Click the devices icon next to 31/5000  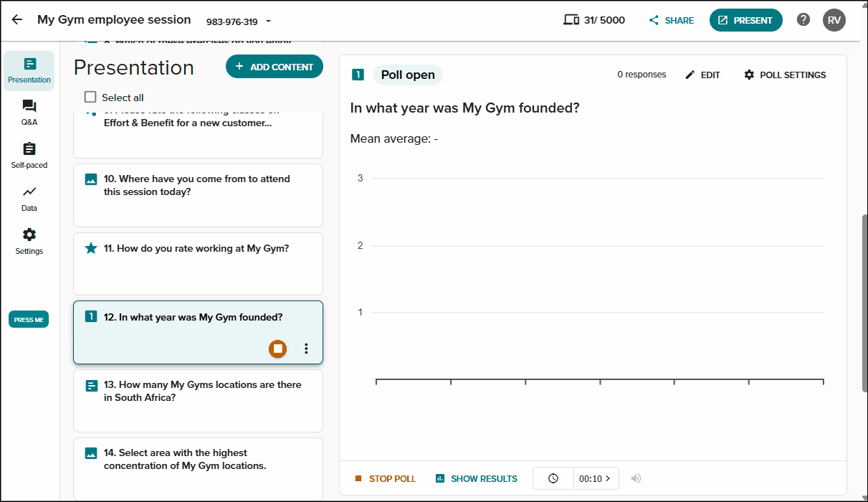click(x=571, y=20)
